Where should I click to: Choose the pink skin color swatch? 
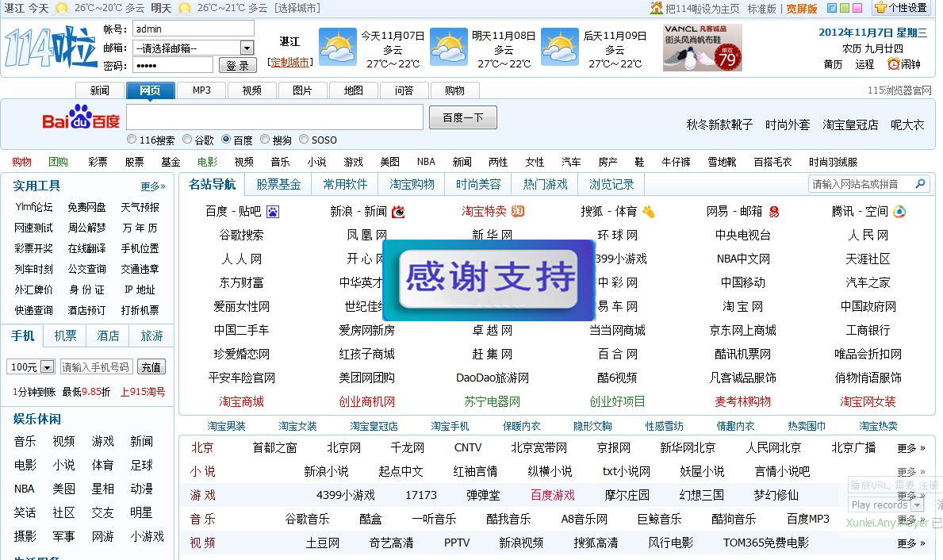coord(857,9)
